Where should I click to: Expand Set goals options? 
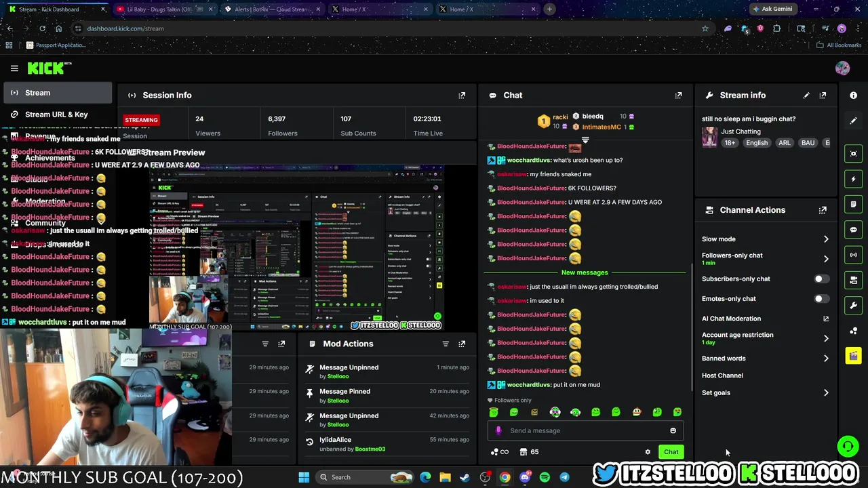826,393
